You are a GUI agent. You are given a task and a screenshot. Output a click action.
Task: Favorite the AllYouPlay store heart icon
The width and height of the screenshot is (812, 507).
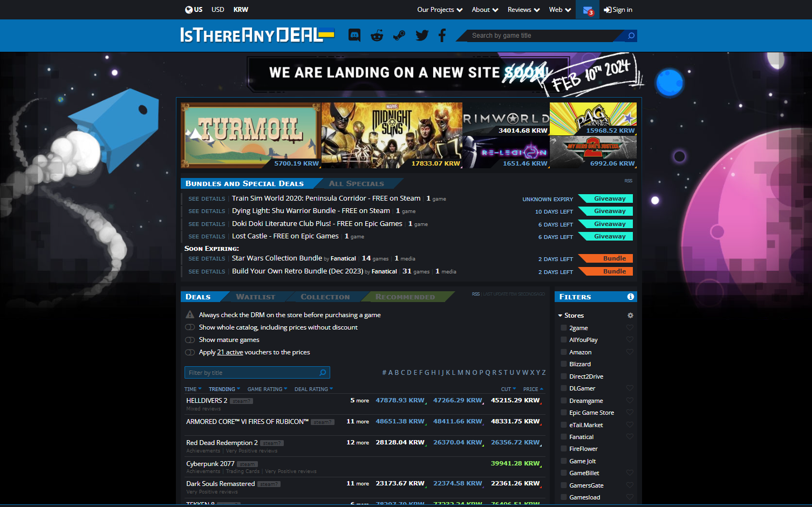point(630,340)
